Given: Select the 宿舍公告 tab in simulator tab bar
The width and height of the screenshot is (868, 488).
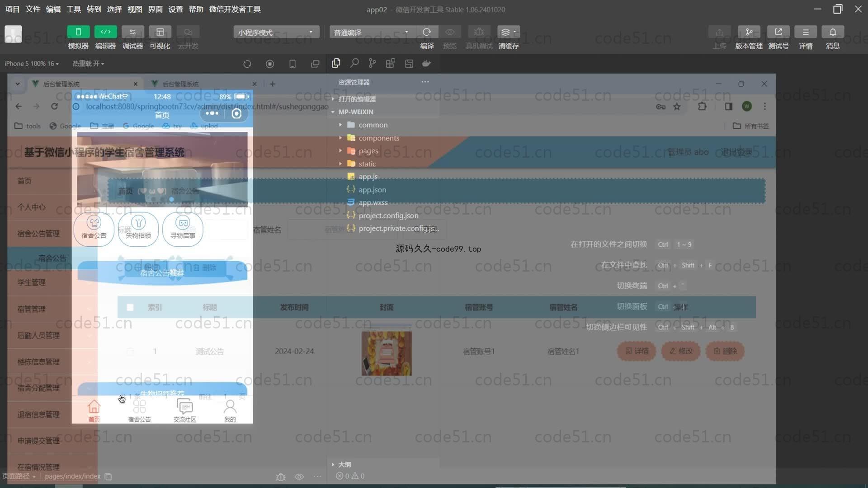Looking at the screenshot, I should (x=139, y=410).
